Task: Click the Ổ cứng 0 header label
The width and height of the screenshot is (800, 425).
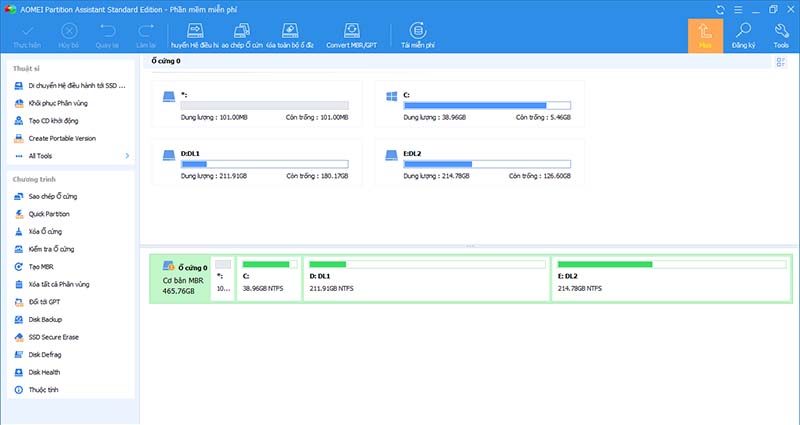Action: [166, 61]
